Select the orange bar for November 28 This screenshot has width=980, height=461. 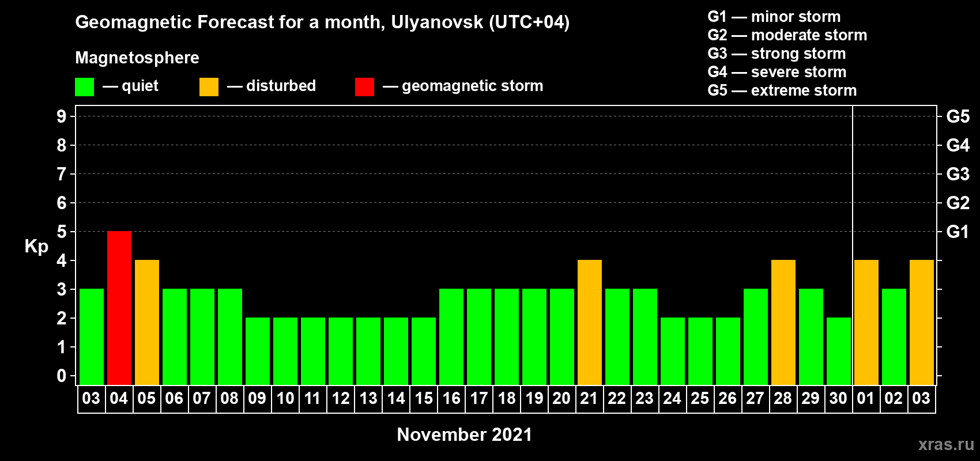click(783, 322)
